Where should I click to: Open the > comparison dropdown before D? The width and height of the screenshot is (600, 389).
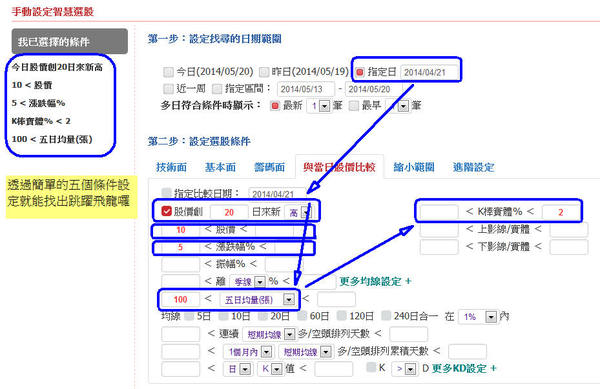[404, 369]
